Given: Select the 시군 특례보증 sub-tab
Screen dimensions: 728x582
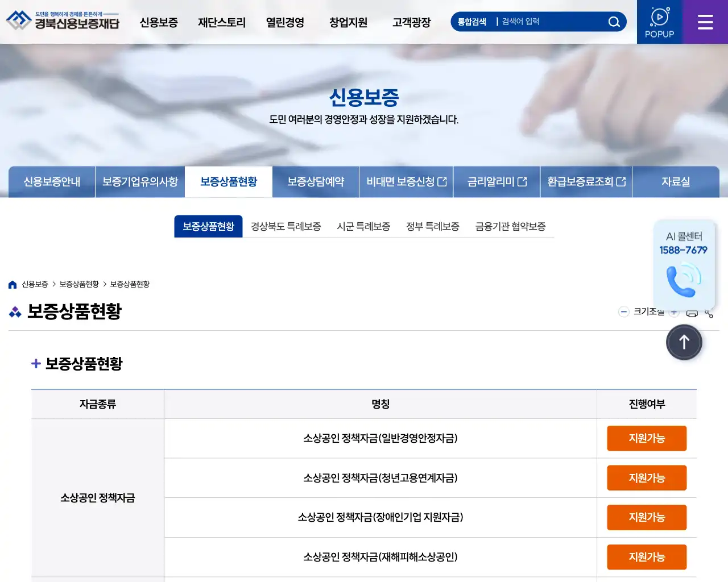Looking at the screenshot, I should [x=363, y=226].
